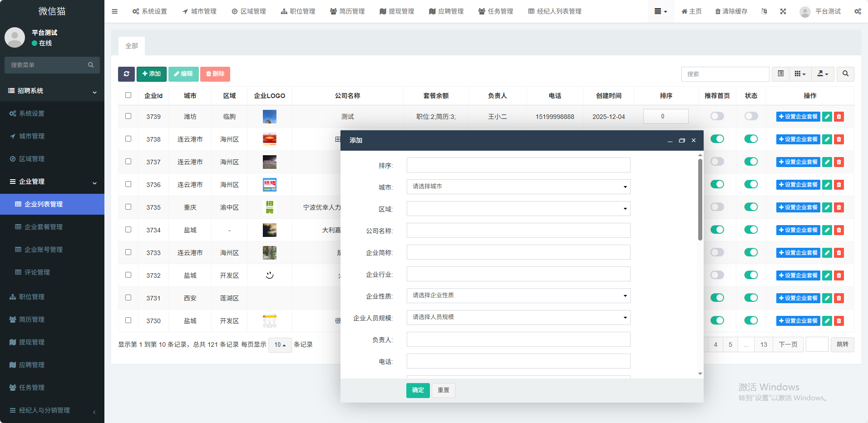
Task: Open the 企业性质 dropdown
Action: point(518,295)
